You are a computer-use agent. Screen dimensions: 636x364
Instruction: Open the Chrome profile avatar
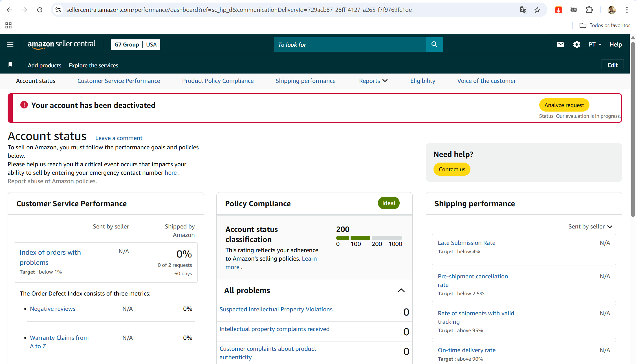pyautogui.click(x=611, y=10)
